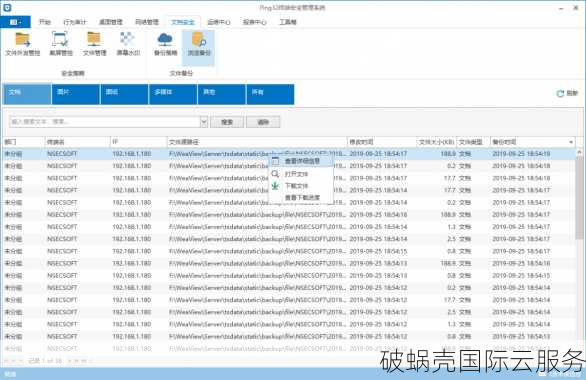Open the file management tool (文件管理)

click(94, 44)
